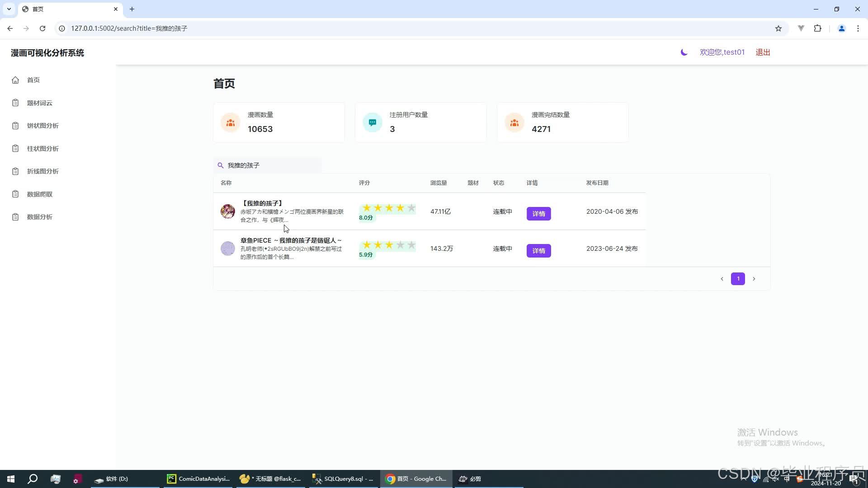This screenshot has width=868, height=488.
Task: Click the 143.2万 view count cell
Action: click(x=442, y=249)
